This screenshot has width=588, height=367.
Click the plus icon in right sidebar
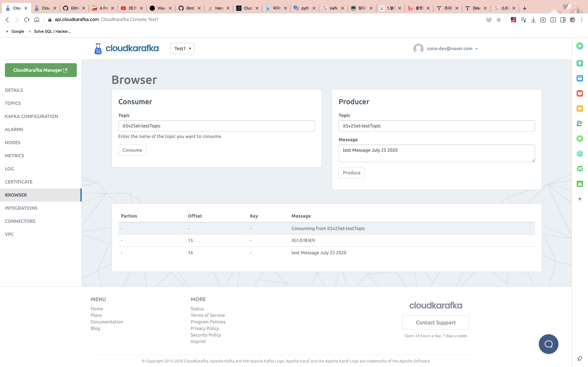[580, 199]
